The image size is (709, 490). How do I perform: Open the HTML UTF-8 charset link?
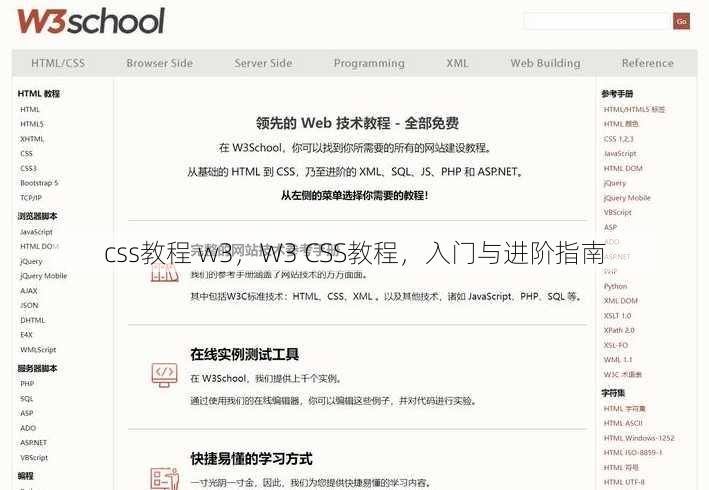(x=624, y=482)
